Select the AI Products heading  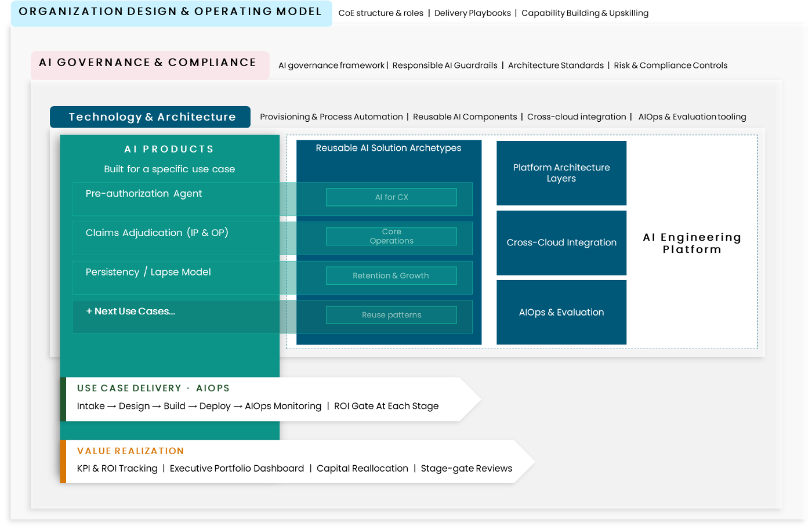pos(169,149)
